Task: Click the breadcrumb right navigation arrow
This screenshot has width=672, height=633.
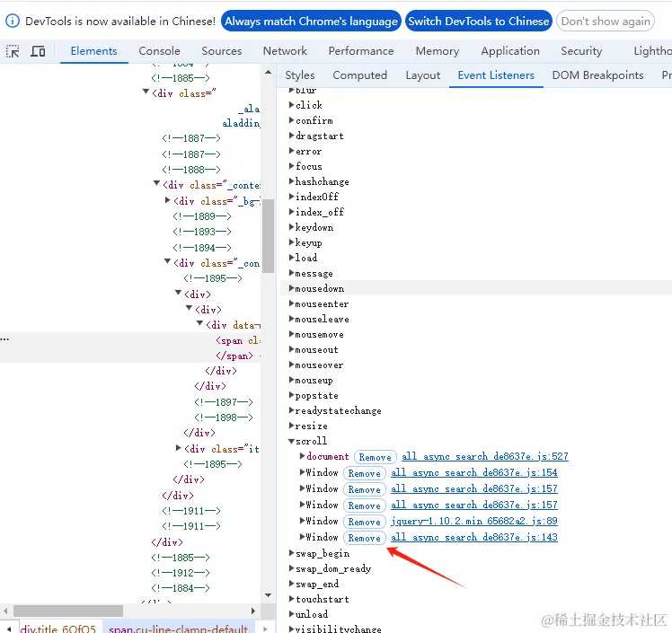Action: tap(265, 629)
